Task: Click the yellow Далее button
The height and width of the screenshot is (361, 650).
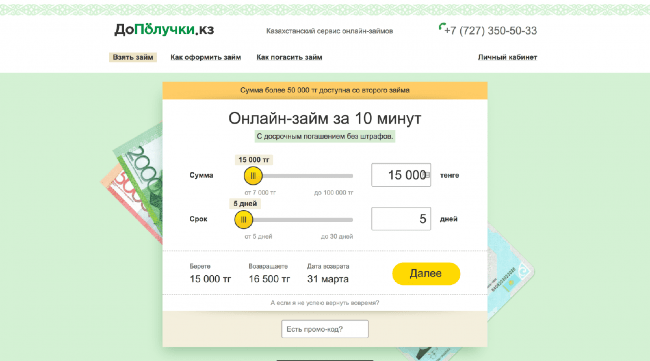Action: coord(426,274)
